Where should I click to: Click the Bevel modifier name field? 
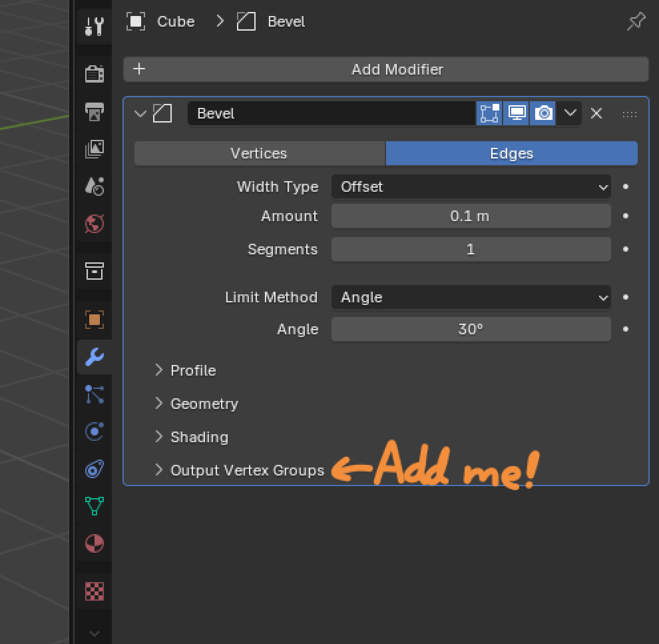[x=331, y=113]
